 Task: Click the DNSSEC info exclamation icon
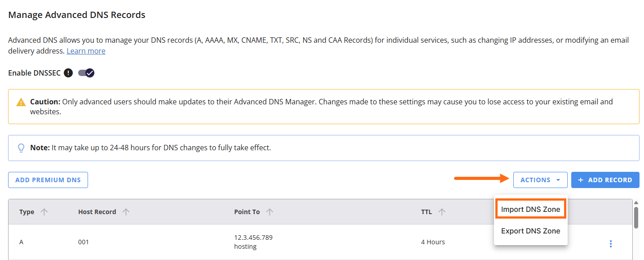(68, 73)
